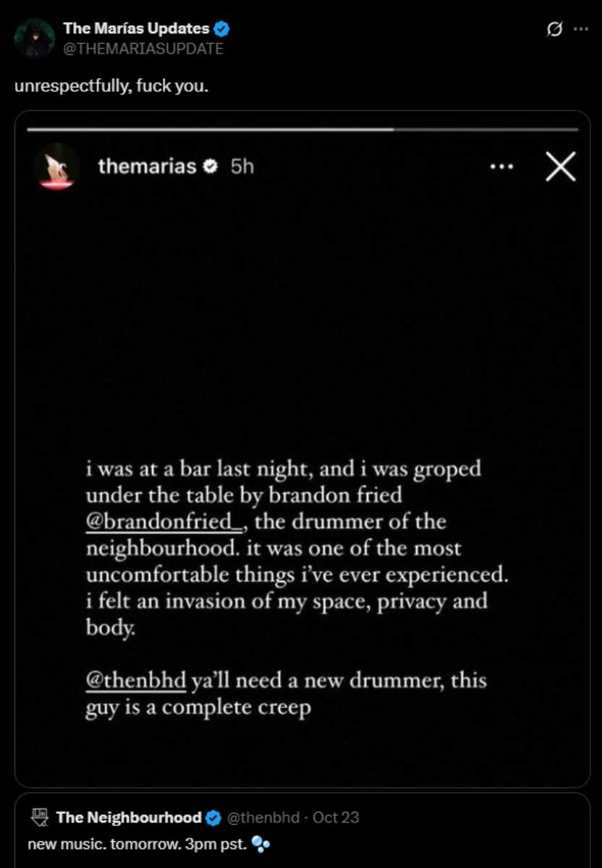This screenshot has height=868, width=602.
Task: Tap the @brandonfried_ mention
Action: click(166, 522)
